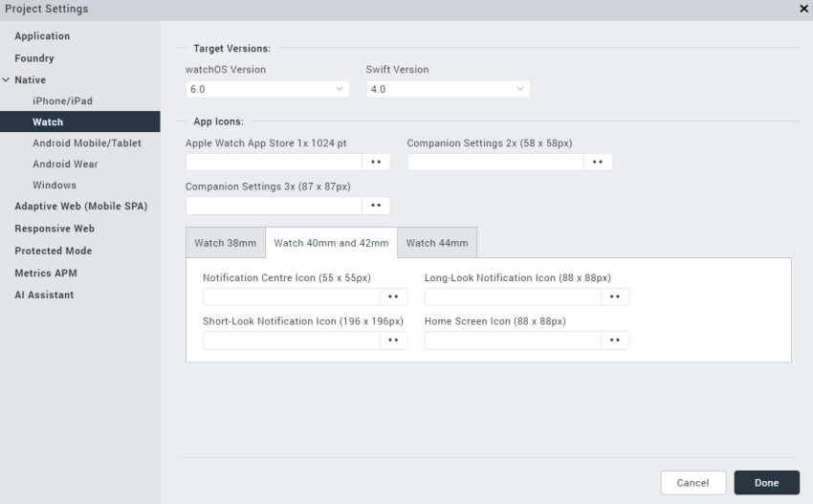This screenshot has width=813, height=504.
Task: Switch to the Watch 44mm tab
Action: 437,243
